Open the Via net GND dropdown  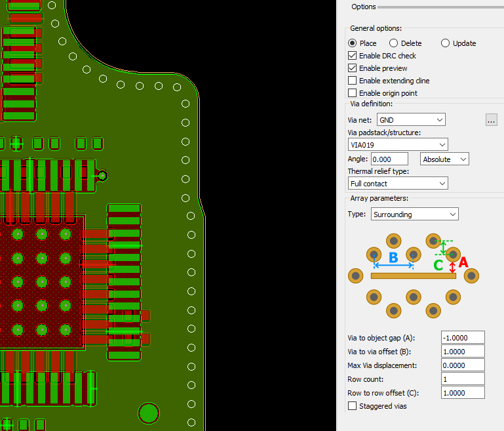(x=411, y=119)
